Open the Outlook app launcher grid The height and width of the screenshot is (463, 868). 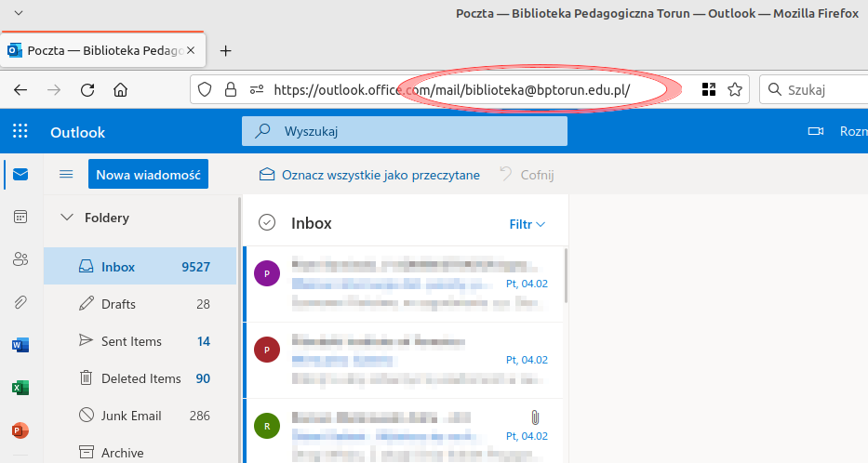20,132
